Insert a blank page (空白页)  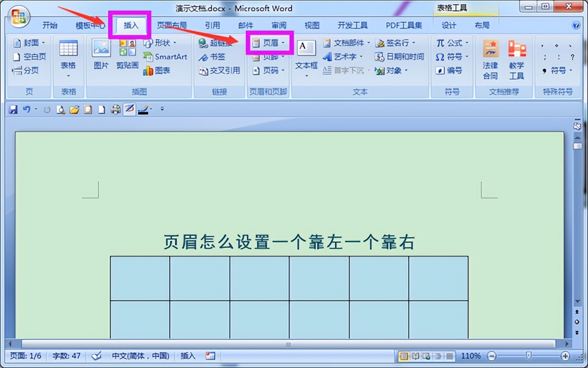29,57
